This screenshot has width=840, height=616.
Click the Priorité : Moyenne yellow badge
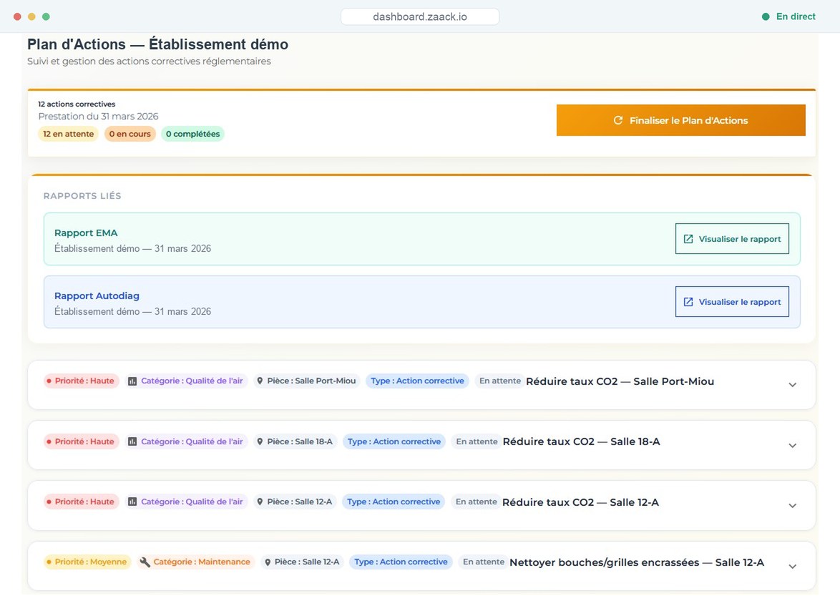(x=87, y=562)
